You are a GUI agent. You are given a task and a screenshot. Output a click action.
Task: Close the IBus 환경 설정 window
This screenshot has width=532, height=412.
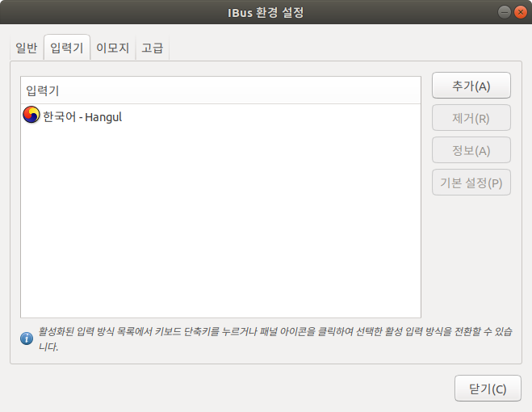(x=521, y=12)
